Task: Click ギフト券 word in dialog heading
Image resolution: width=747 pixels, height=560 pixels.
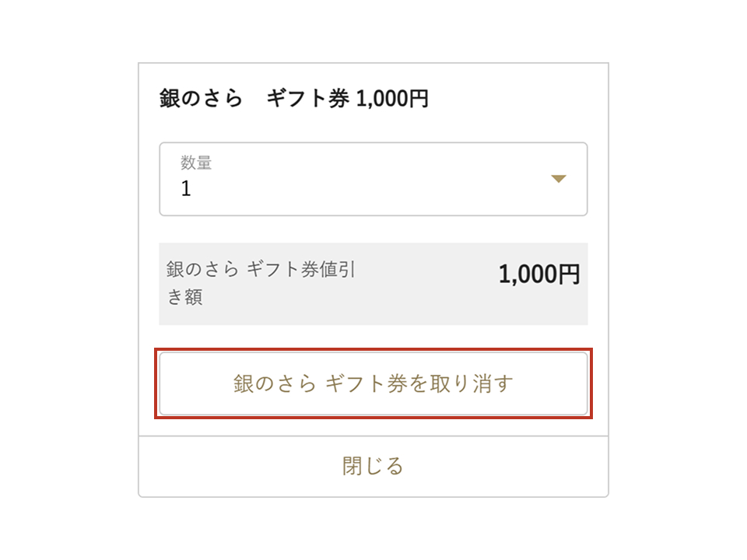Action: 307,100
